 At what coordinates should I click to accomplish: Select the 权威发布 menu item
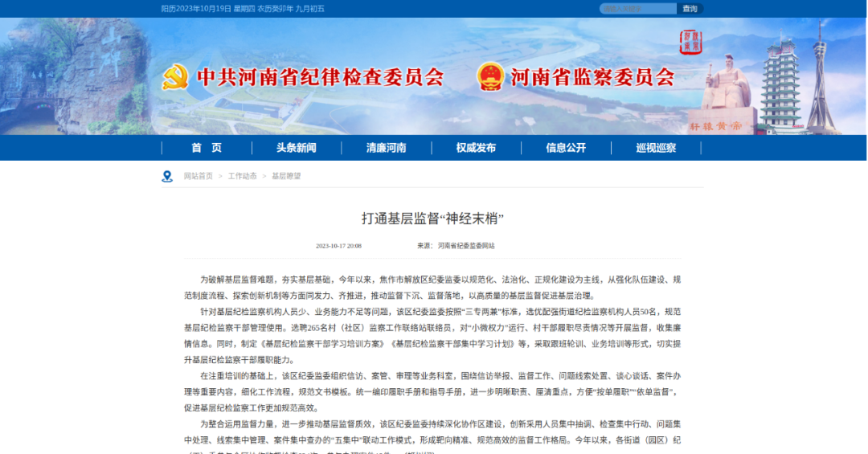[x=477, y=148]
